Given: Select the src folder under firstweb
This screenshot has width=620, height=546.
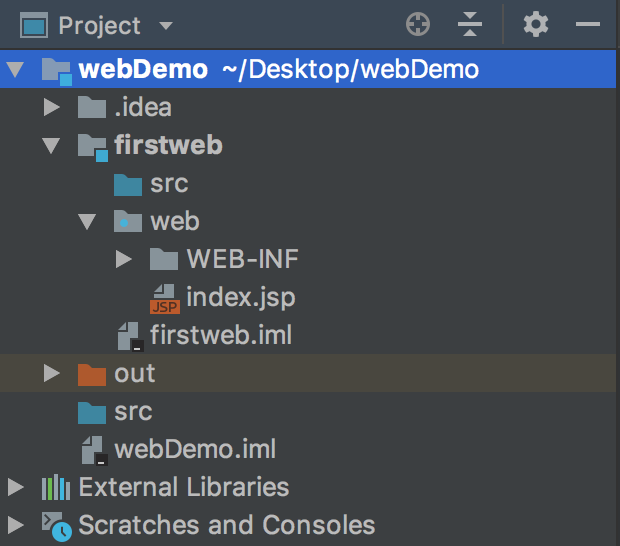Looking at the screenshot, I should (x=168, y=184).
